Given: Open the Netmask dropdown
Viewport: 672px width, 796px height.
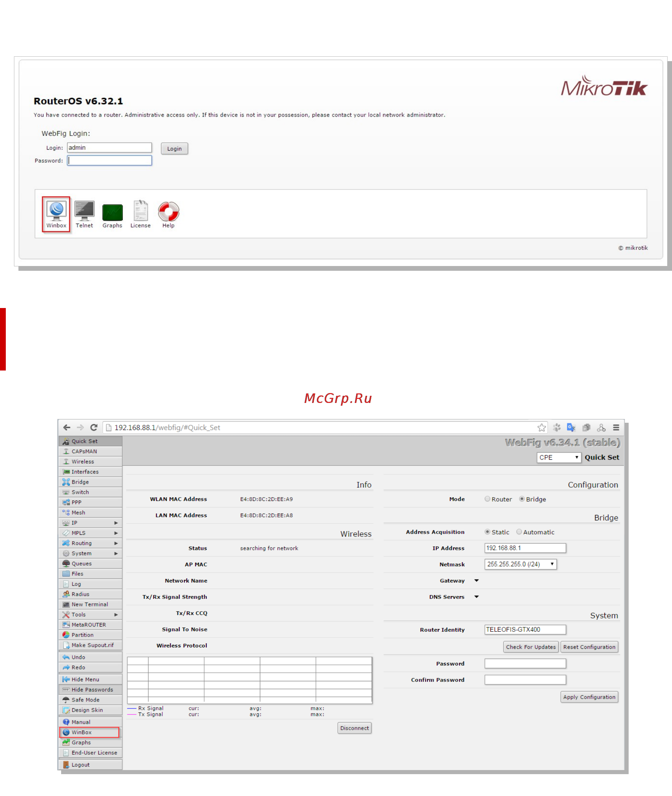Looking at the screenshot, I should [x=520, y=564].
